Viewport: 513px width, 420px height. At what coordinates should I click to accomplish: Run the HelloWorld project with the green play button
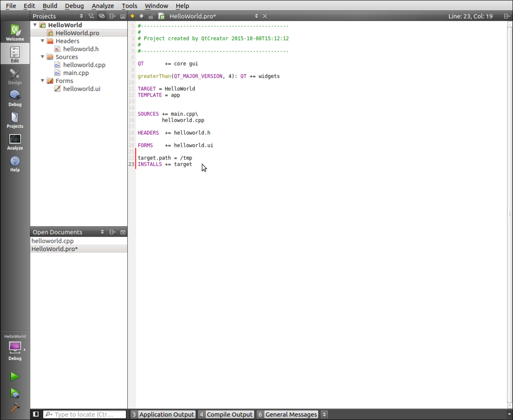[15, 376]
